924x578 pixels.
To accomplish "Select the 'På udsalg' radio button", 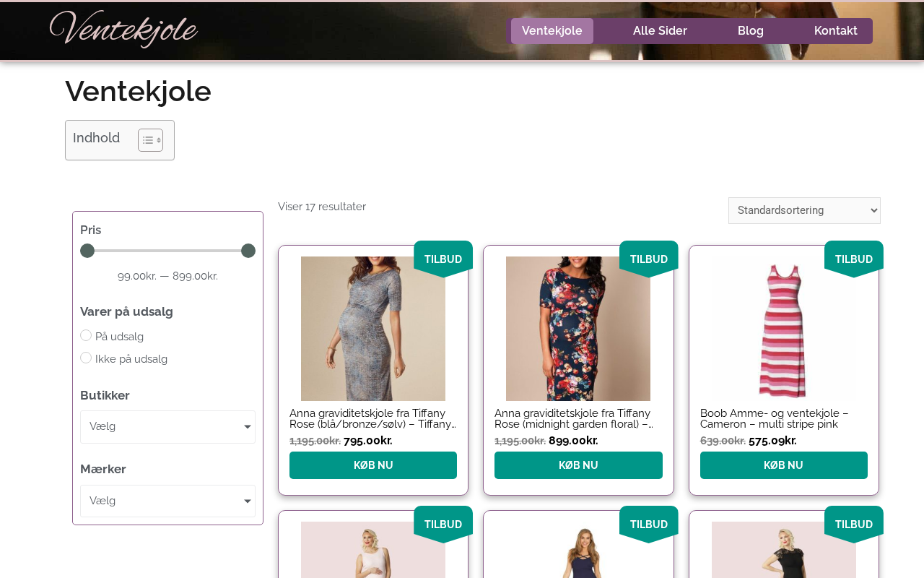I will (86, 336).
